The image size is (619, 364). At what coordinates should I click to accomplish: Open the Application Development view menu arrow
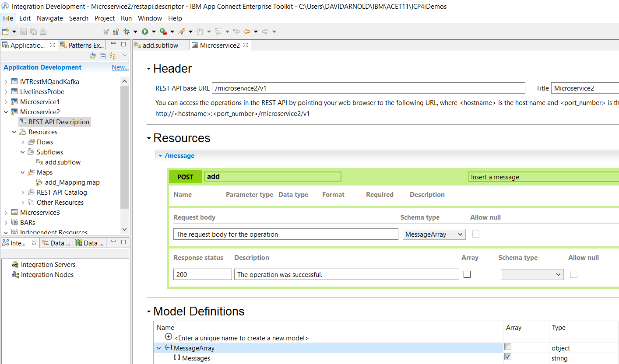(125, 56)
